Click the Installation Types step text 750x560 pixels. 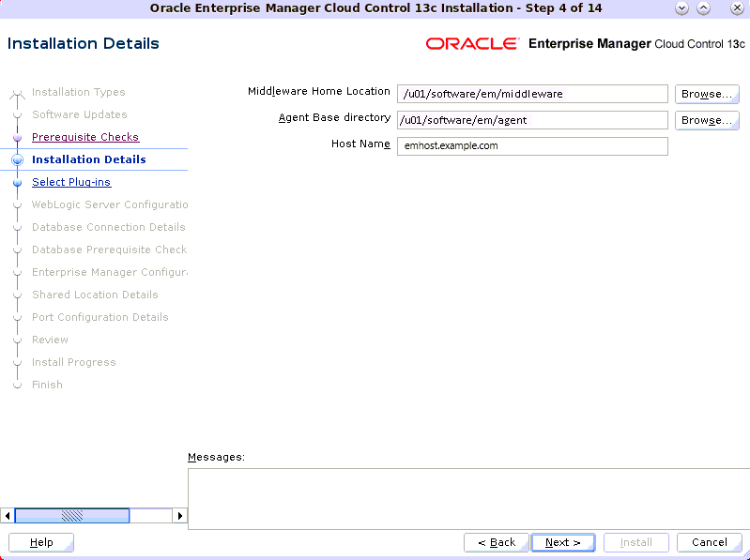(x=79, y=92)
